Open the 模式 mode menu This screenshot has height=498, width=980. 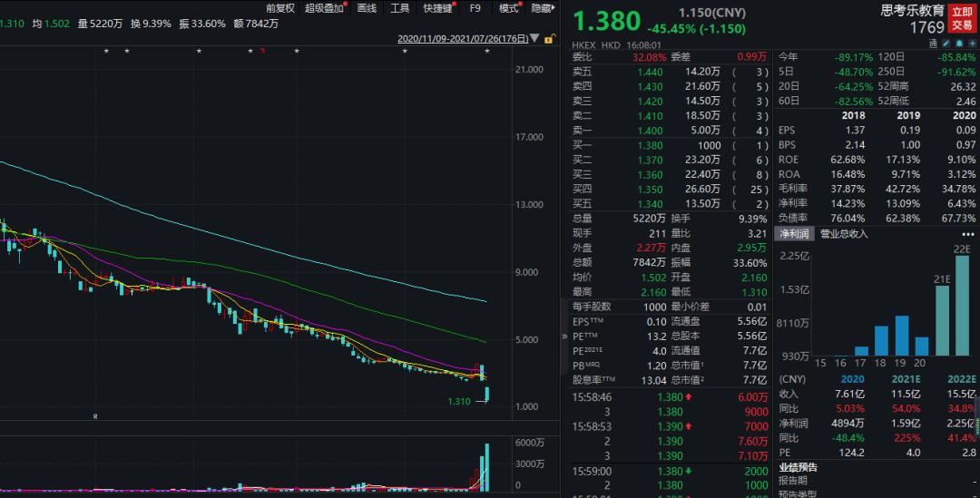pyautogui.click(x=509, y=8)
